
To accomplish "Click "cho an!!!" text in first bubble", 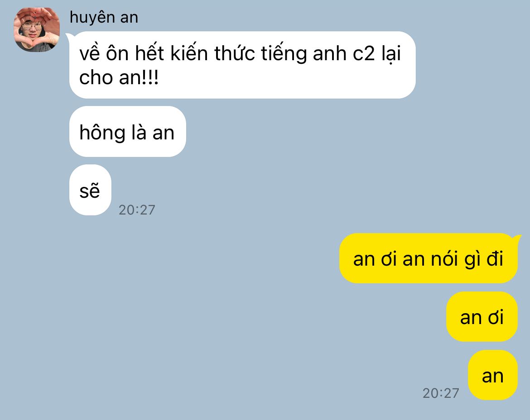I will coord(119,78).
